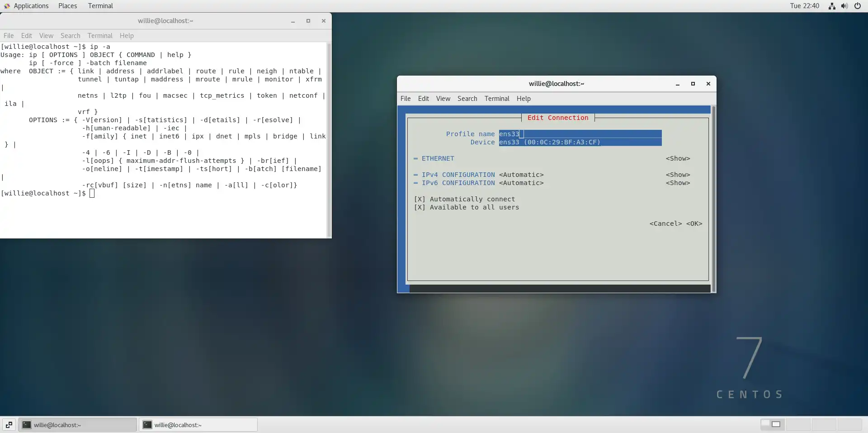This screenshot has width=868, height=433.
Task: Close the Edit Connection terminal window
Action: pos(708,84)
